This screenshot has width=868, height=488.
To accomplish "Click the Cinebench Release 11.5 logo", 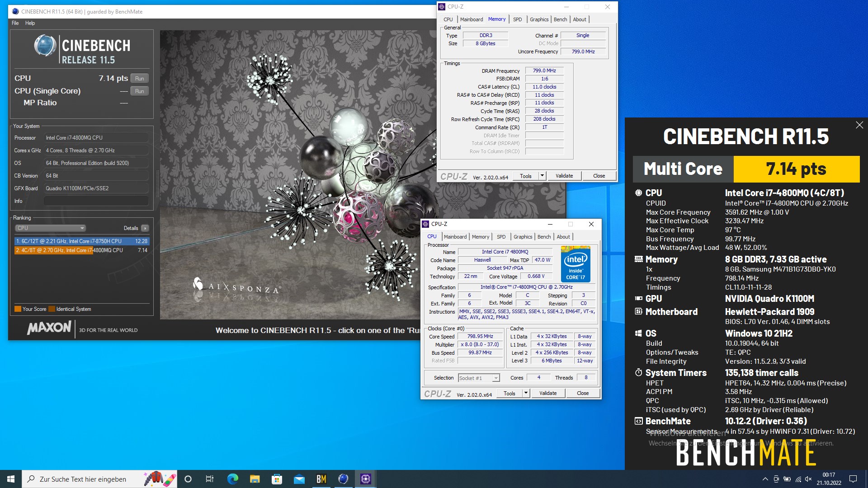I will tap(82, 49).
